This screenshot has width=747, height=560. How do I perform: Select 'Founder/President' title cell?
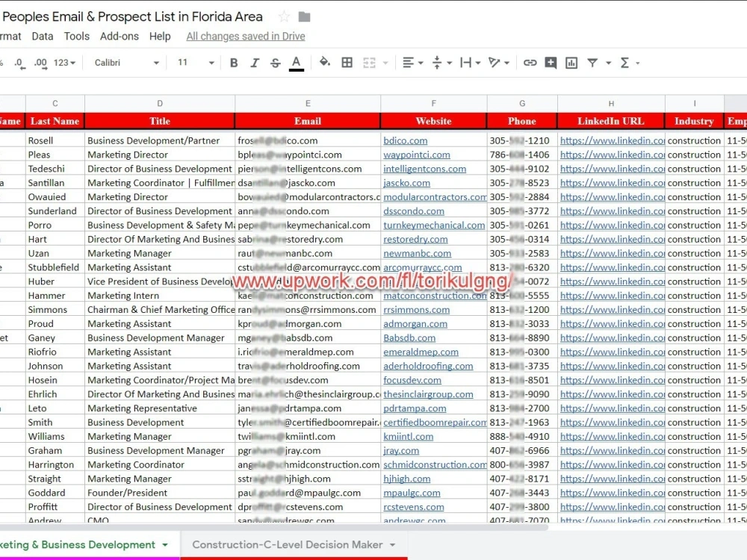pyautogui.click(x=160, y=492)
